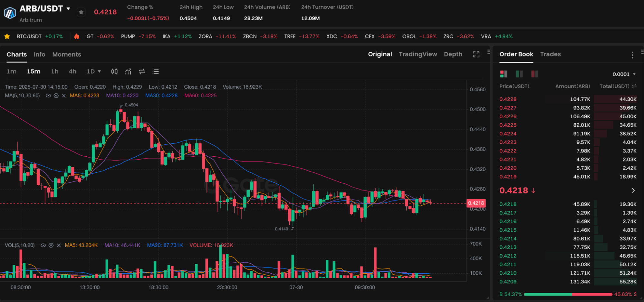Image resolution: width=644 pixels, height=302 pixels.
Task: Switch to the Charts tab
Action: click(17, 54)
